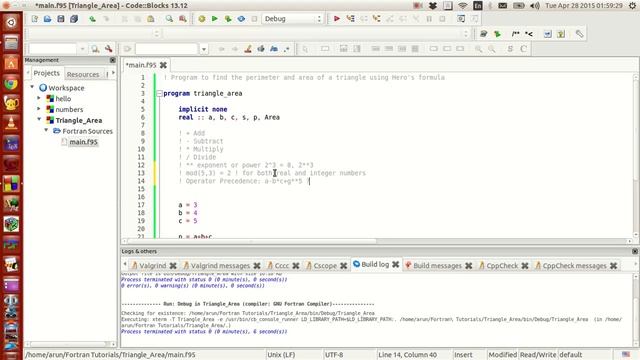Open the Debug build target dropdown
The width and height of the screenshot is (640, 360).
(293, 19)
